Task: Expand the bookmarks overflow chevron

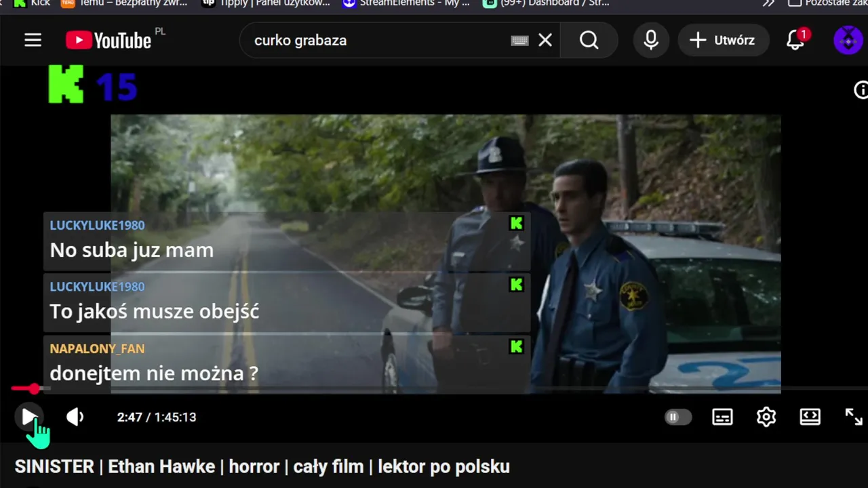Action: pyautogui.click(x=768, y=3)
